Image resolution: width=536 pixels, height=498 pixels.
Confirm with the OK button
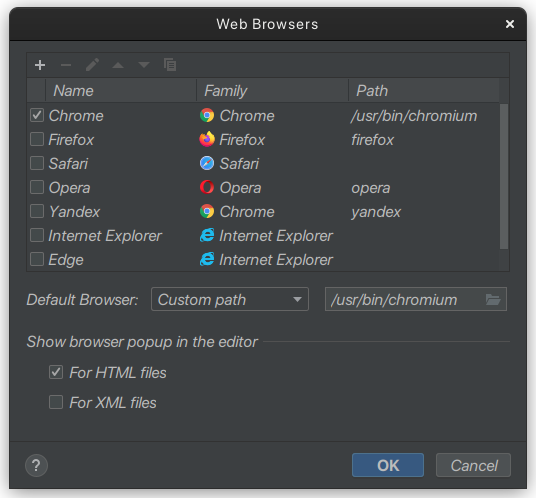[388, 465]
